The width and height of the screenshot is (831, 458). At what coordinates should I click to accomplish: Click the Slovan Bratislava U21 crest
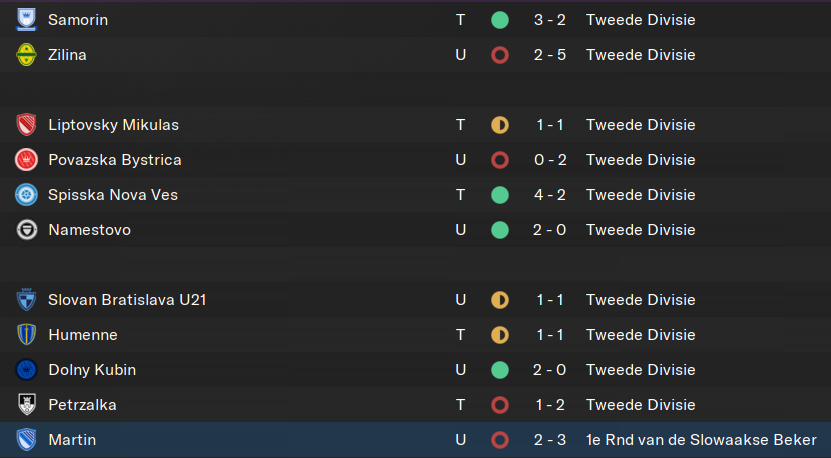26,300
